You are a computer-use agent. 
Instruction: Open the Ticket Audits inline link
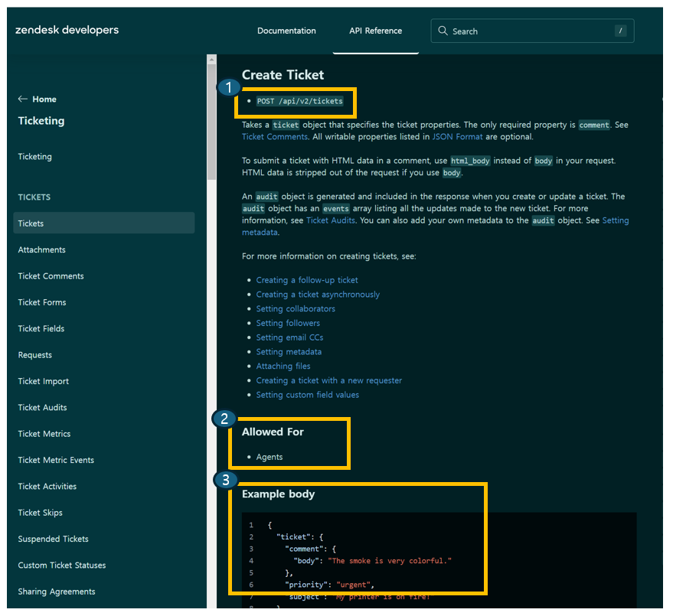click(331, 220)
